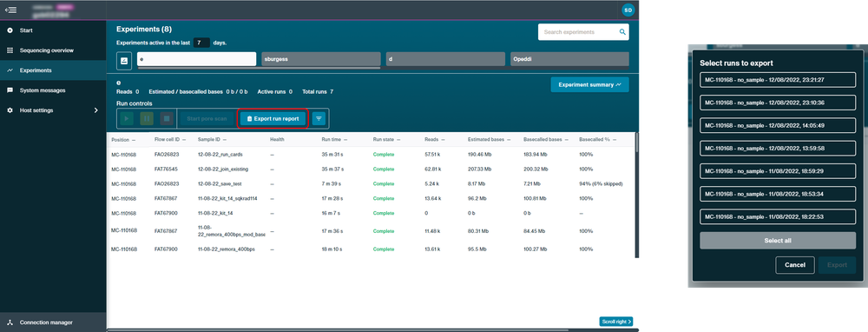Click the experiment group icon button
Image resolution: width=868 pixels, height=332 pixels.
tap(124, 61)
